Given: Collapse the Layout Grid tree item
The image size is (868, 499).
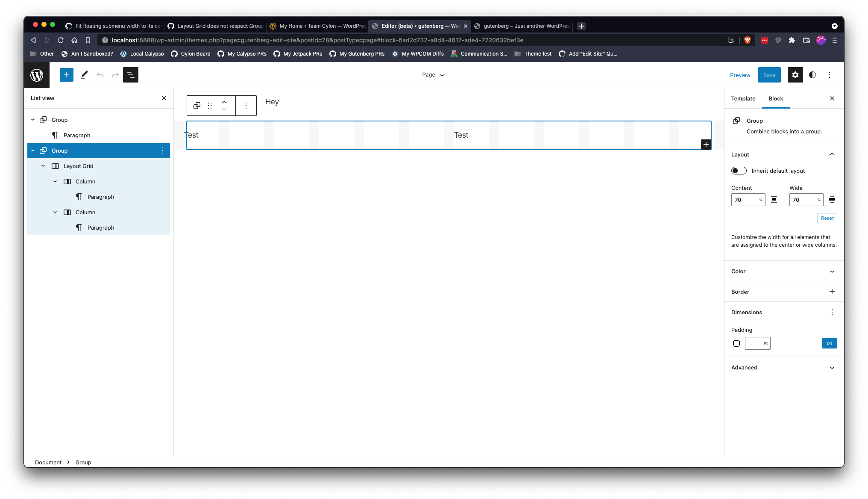Looking at the screenshot, I should (43, 166).
